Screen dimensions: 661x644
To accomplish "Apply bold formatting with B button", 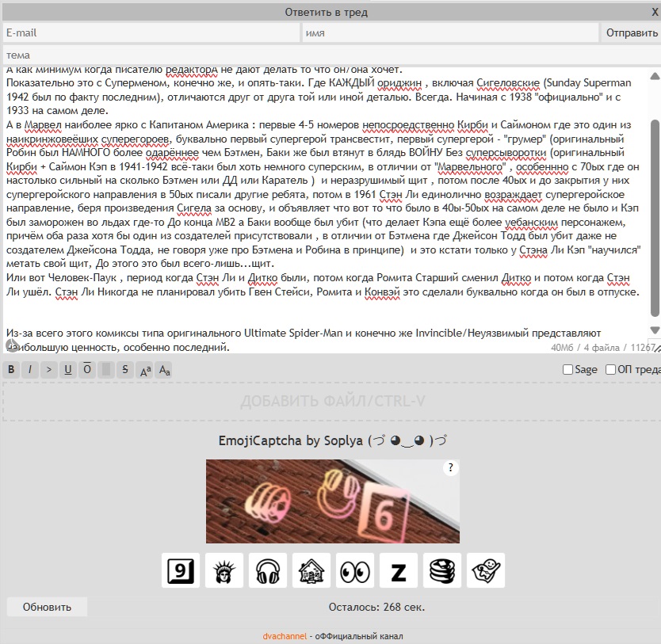I will pos(11,370).
